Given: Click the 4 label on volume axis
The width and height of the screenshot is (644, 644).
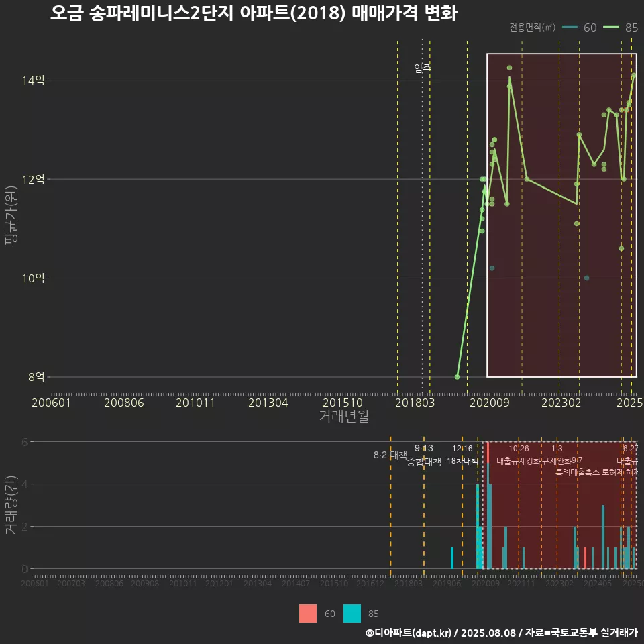Looking at the screenshot, I should pos(25,484).
